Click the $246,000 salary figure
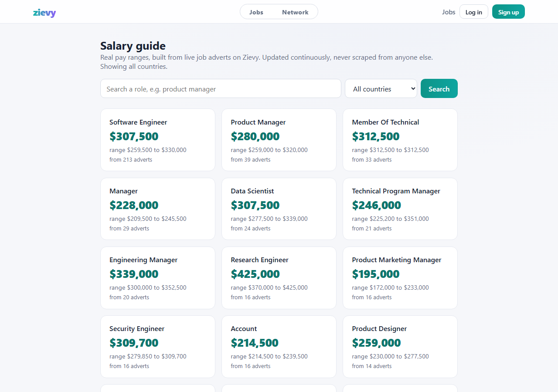 tap(376, 205)
